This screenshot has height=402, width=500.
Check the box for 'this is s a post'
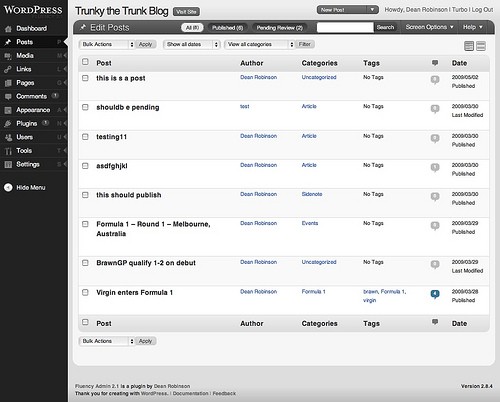coord(85,78)
